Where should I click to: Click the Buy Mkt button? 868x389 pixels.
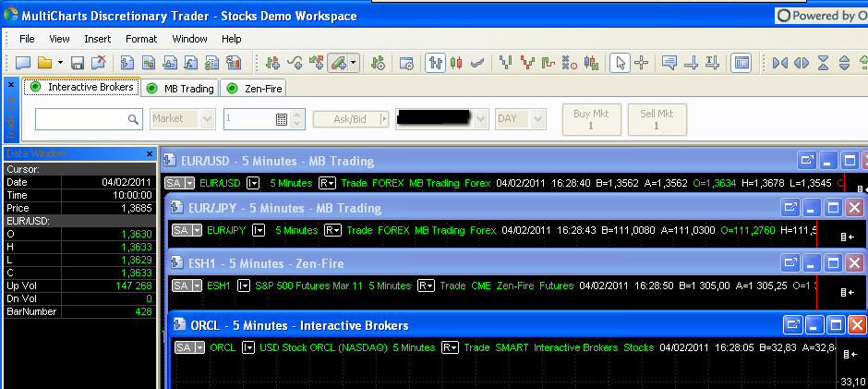point(591,119)
